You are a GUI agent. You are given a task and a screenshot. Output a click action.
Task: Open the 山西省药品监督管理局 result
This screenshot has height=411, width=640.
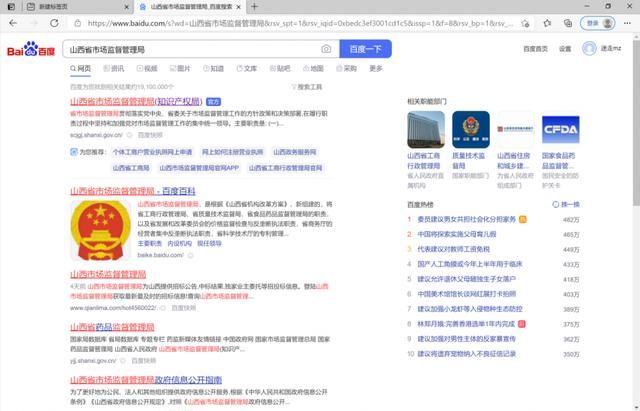pos(112,327)
